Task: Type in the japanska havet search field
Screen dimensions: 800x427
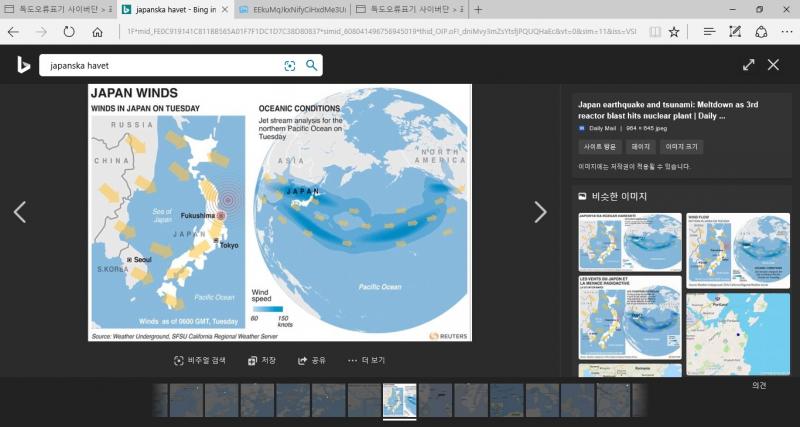Action: pyautogui.click(x=160, y=66)
